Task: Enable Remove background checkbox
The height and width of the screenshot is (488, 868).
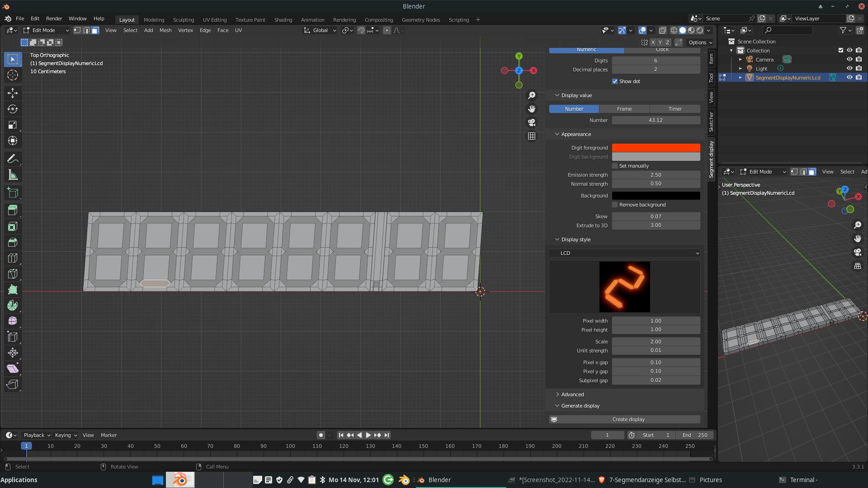Action: pos(615,205)
